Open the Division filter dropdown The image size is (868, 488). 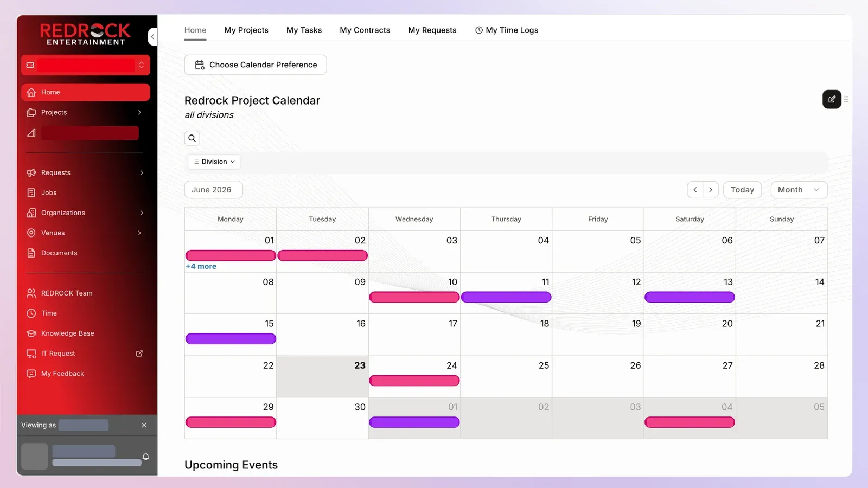pyautogui.click(x=214, y=162)
